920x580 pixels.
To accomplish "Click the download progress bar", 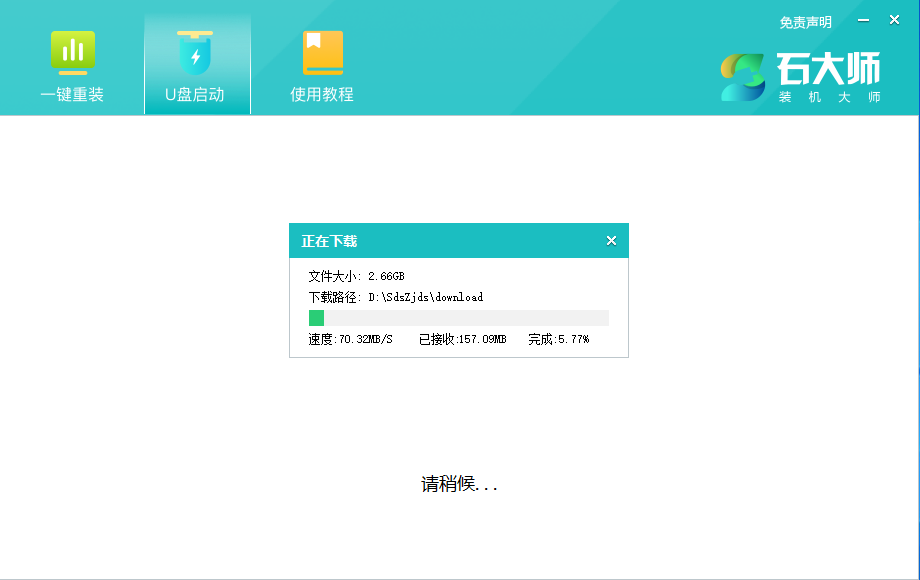I will (x=458, y=317).
